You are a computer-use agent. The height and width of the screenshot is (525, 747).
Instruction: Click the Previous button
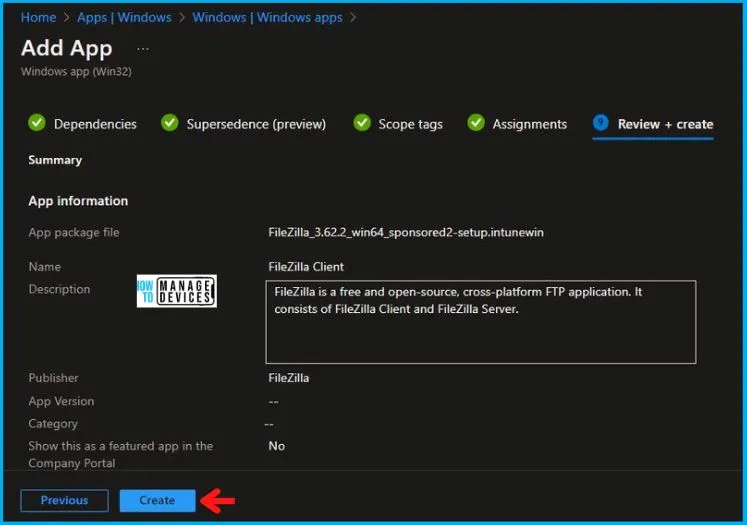pyautogui.click(x=64, y=500)
